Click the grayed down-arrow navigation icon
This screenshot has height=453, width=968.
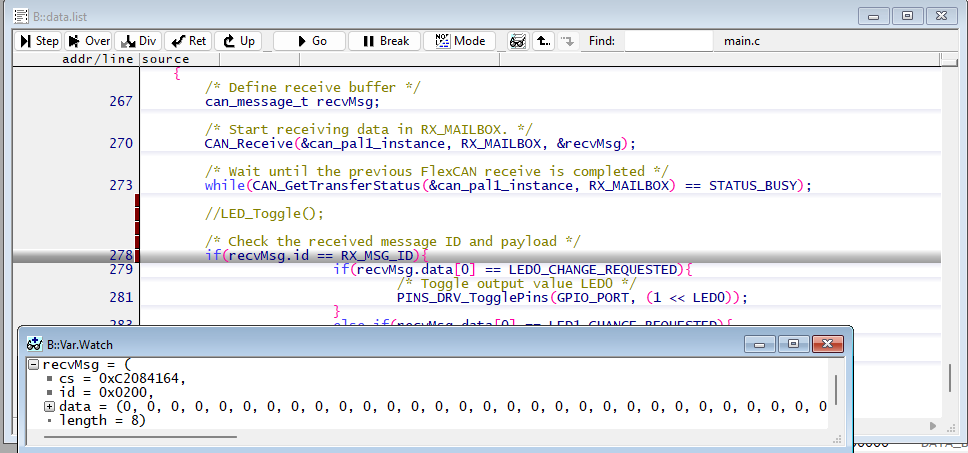click(567, 41)
